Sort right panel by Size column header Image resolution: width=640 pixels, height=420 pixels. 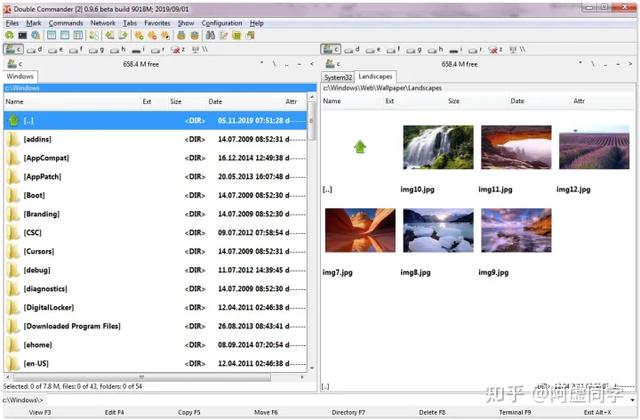453,101
